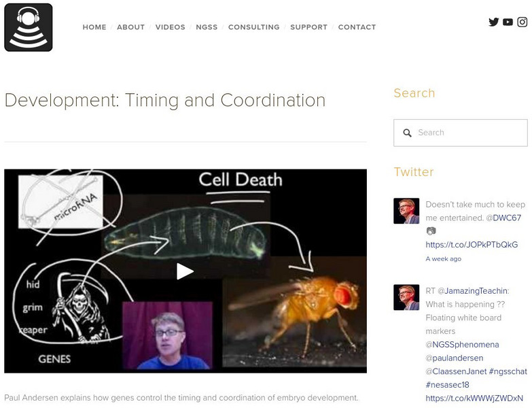532x408 pixels.
Task: Open the SUPPORT menu item
Action: tap(308, 27)
